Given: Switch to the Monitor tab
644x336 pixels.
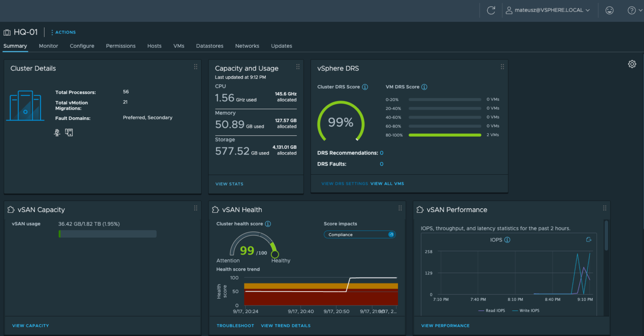Looking at the screenshot, I should 49,46.
